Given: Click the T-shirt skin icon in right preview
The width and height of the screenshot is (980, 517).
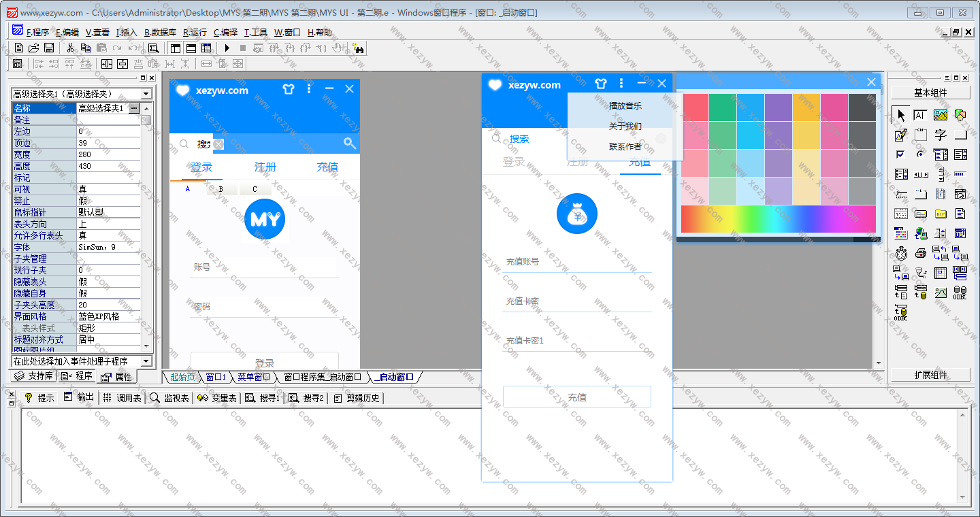Looking at the screenshot, I should [600, 84].
